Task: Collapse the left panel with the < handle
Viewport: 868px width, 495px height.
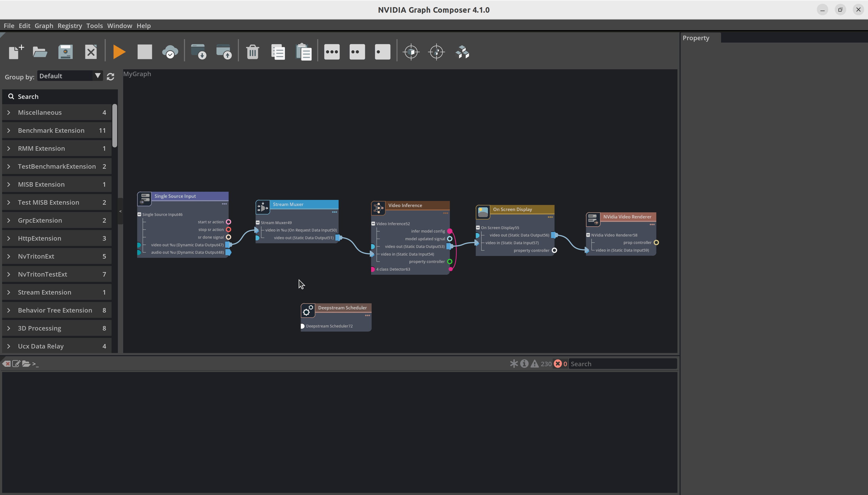Action: click(x=120, y=212)
